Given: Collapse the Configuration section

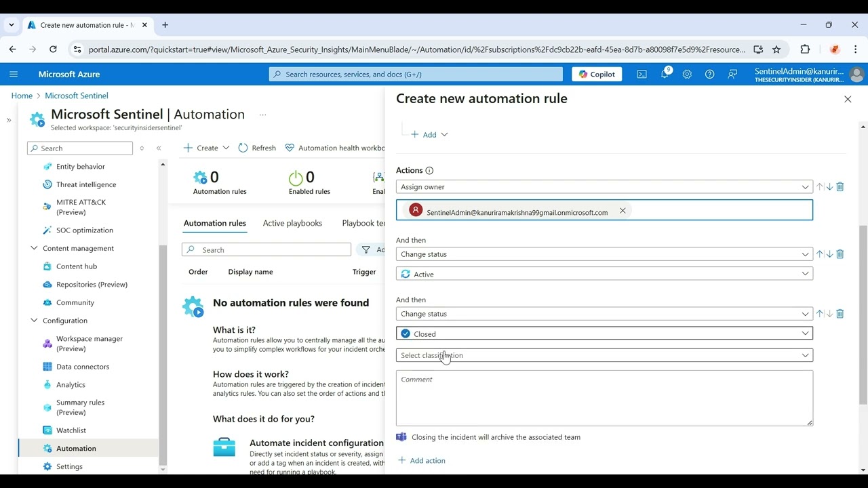Looking at the screenshot, I should [34, 321].
